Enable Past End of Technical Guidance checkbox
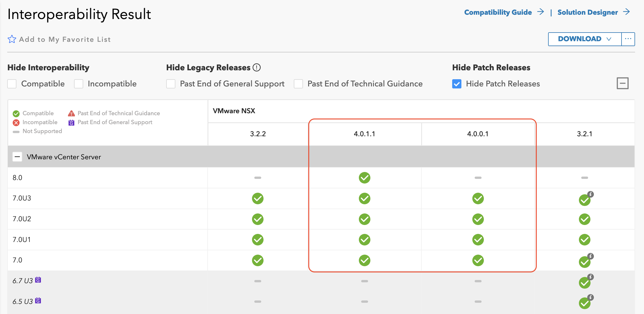Screen dimensions: 644x314 pos(298,84)
